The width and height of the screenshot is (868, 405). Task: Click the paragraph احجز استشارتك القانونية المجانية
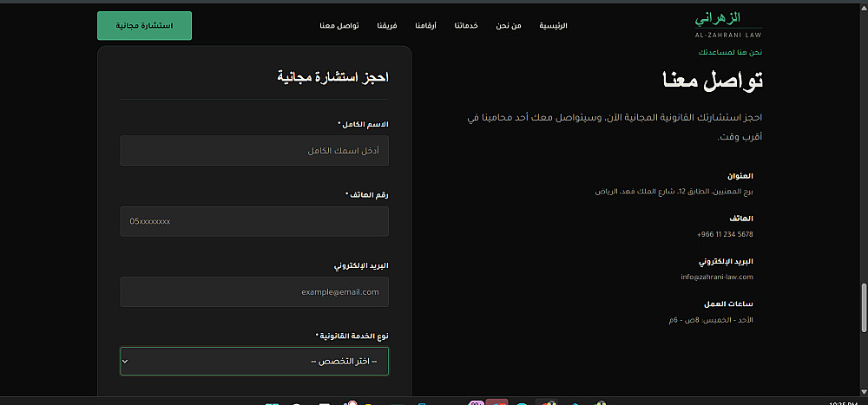(x=614, y=127)
